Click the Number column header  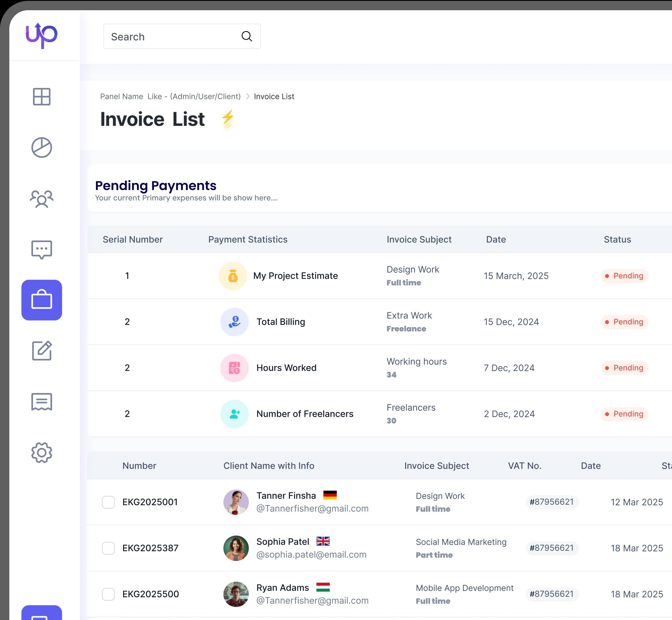point(139,465)
